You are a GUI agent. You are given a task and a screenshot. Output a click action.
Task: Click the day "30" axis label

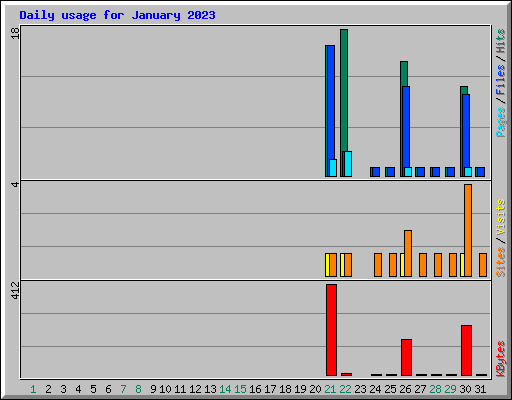tap(465, 389)
